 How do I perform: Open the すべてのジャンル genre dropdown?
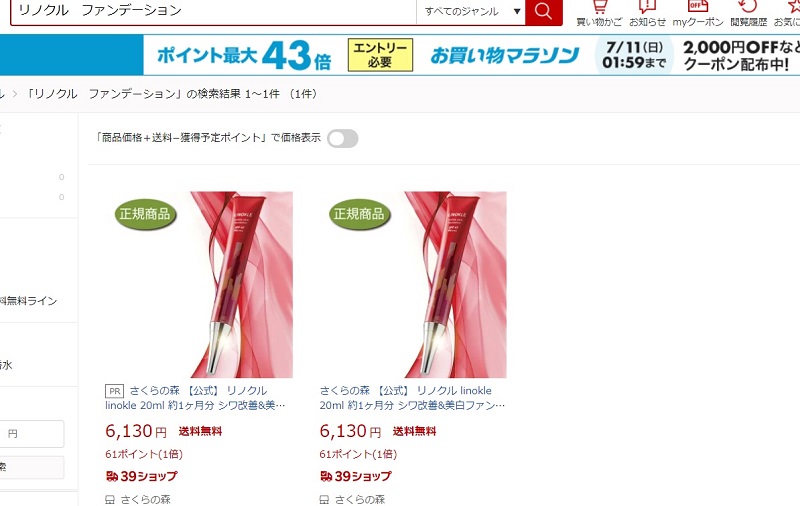point(471,11)
